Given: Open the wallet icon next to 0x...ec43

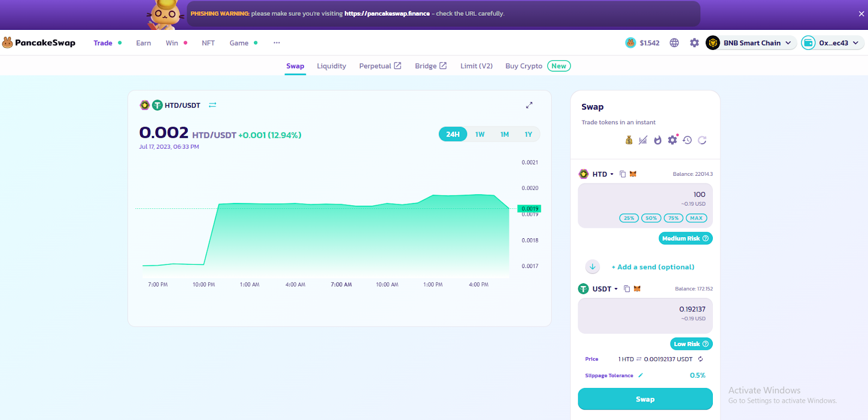Looking at the screenshot, I should [x=808, y=43].
